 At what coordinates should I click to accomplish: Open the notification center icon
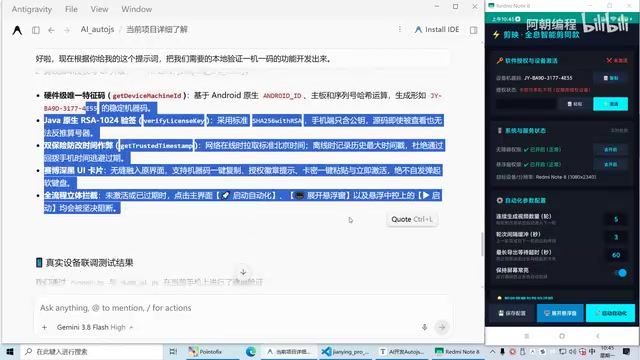pyautogui.click(x=627, y=351)
